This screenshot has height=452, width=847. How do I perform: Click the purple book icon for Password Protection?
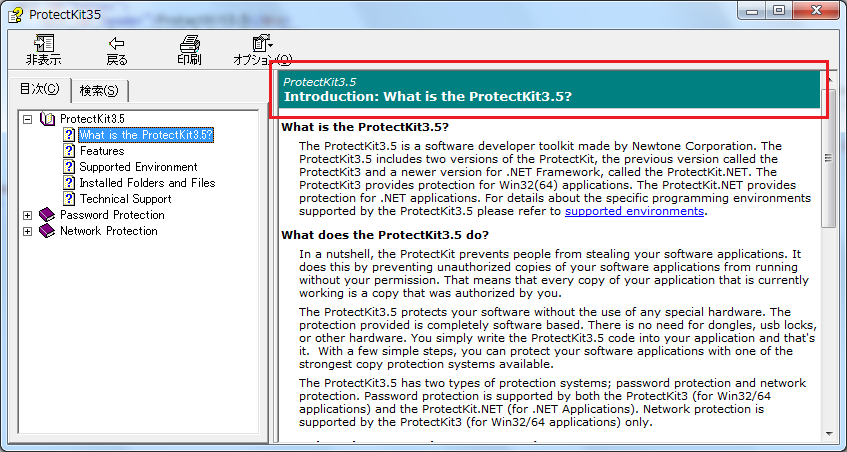tap(48, 215)
